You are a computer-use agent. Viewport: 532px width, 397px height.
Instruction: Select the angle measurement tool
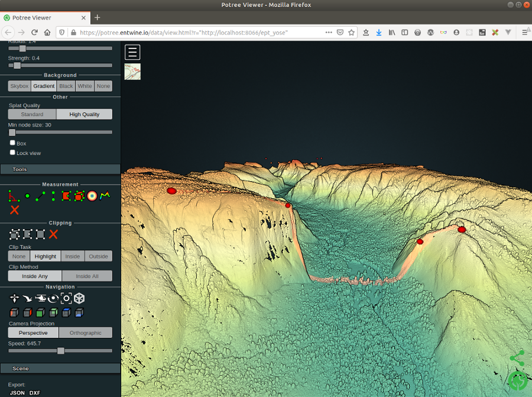tap(13, 196)
